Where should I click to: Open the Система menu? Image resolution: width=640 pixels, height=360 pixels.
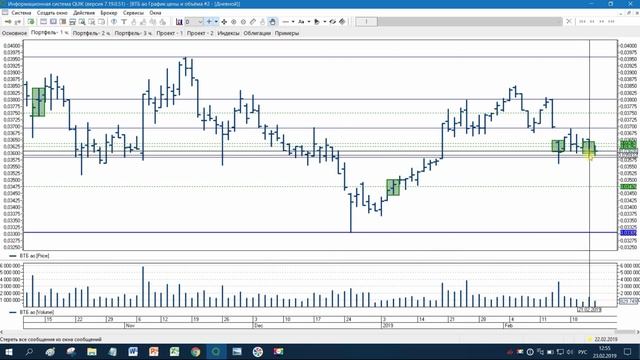point(21,13)
